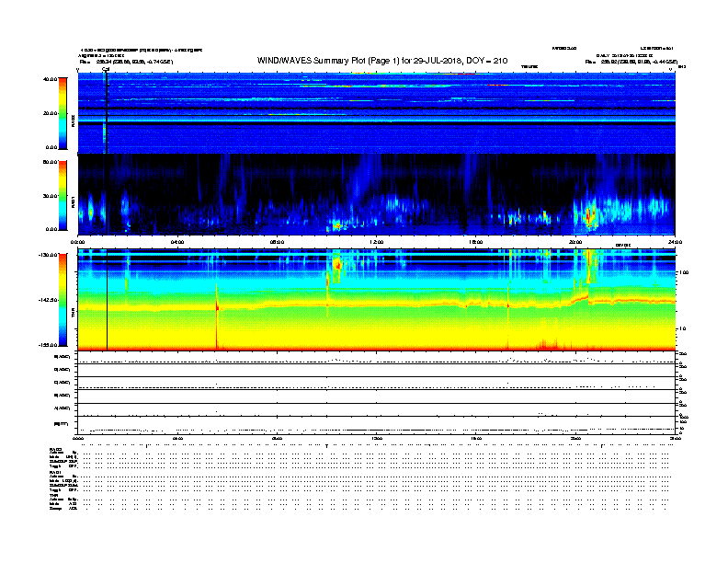This screenshot has width=728, height=563.
Task: Click the 30.00 tick on RAD1 color bar
Action: click(x=50, y=196)
